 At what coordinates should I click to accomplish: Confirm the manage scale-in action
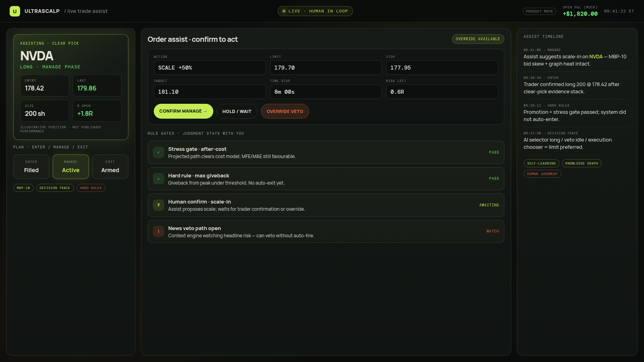(x=183, y=111)
